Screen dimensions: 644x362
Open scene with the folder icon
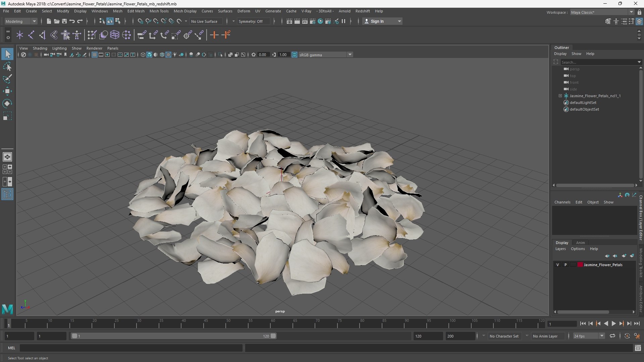[57, 21]
